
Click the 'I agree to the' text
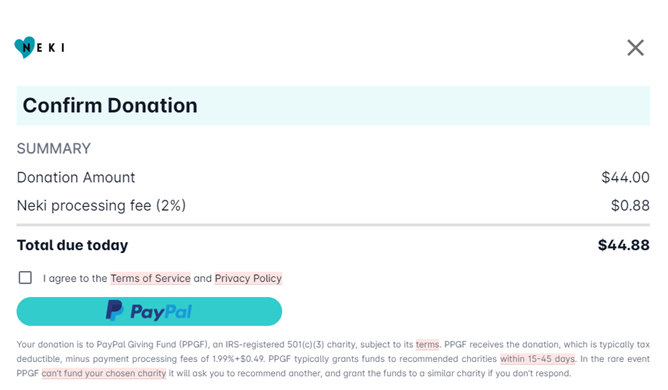pos(75,279)
